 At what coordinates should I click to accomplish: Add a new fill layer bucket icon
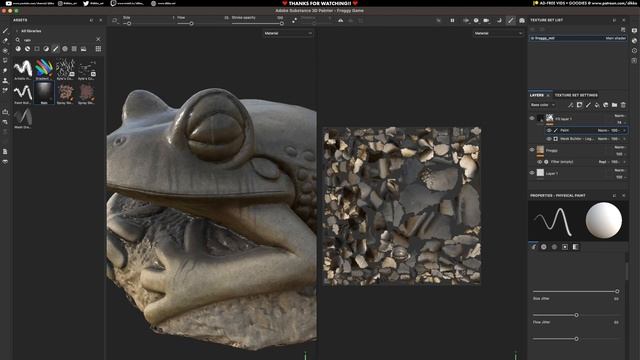[x=597, y=105]
